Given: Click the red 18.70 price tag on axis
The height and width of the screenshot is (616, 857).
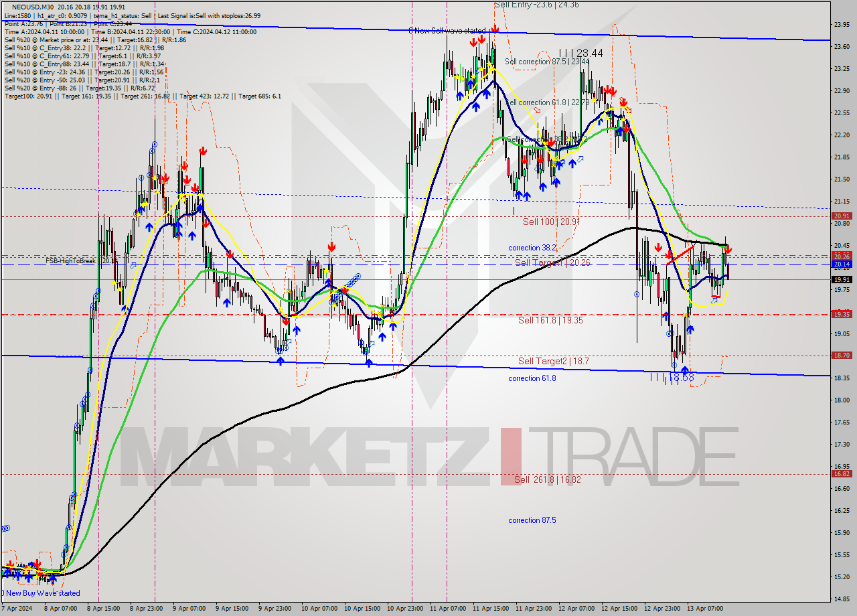Looking at the screenshot, I should click(842, 356).
